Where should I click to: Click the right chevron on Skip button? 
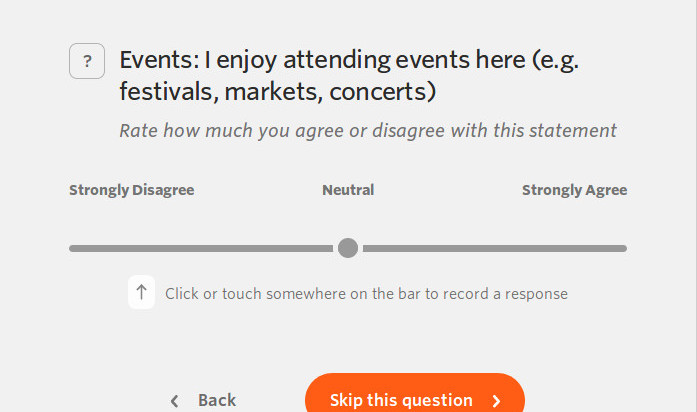[x=496, y=401]
